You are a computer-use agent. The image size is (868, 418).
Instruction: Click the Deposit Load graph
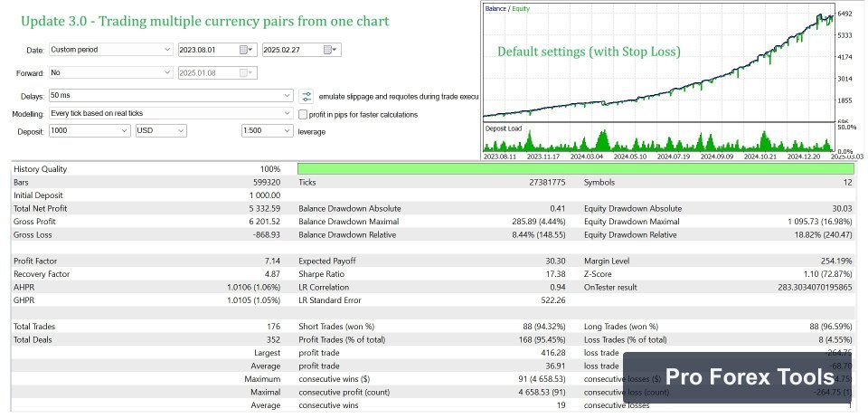pyautogui.click(x=658, y=138)
